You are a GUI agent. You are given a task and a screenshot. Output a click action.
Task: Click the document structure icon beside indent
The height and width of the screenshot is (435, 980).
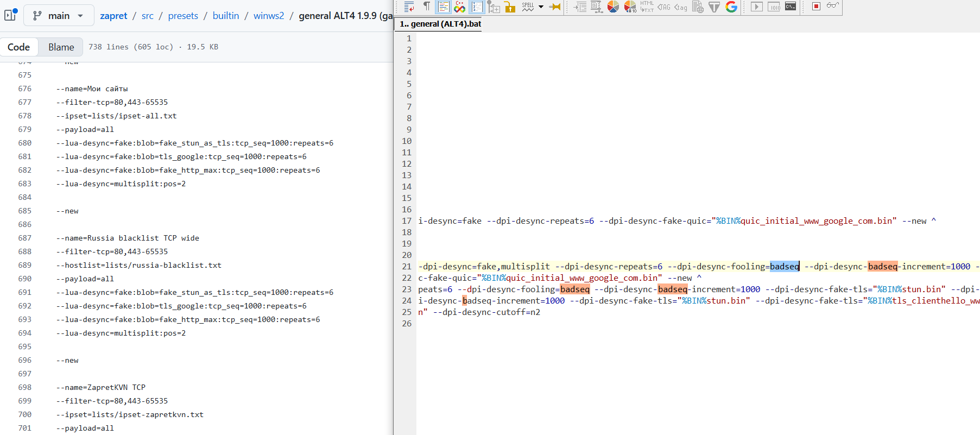tap(596, 7)
